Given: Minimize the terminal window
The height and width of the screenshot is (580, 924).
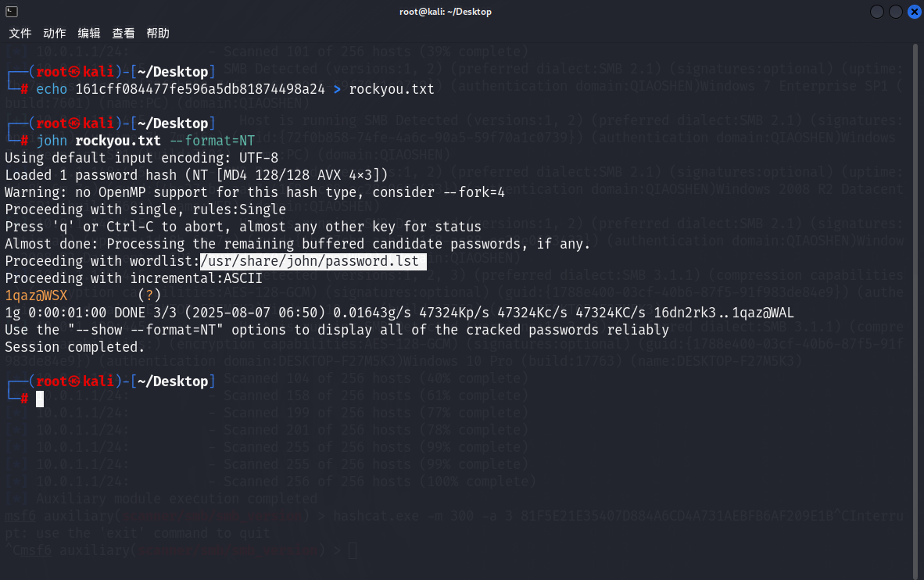Looking at the screenshot, I should (877, 12).
